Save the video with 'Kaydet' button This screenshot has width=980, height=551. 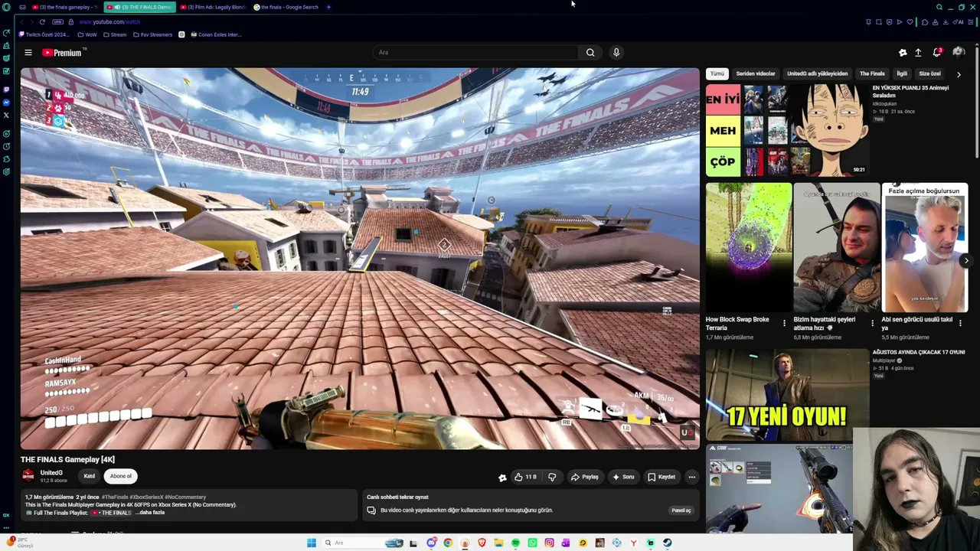tap(661, 477)
